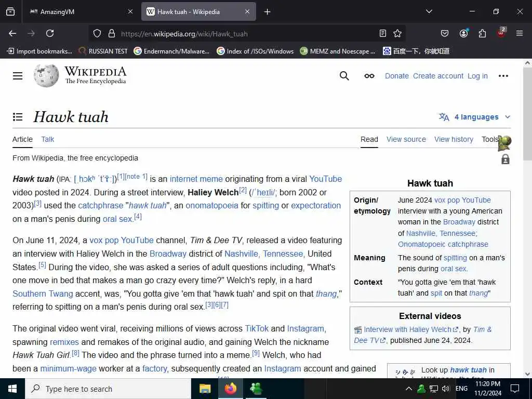The image size is (532, 399).
Task: Click the Donate link
Action: pyautogui.click(x=396, y=76)
